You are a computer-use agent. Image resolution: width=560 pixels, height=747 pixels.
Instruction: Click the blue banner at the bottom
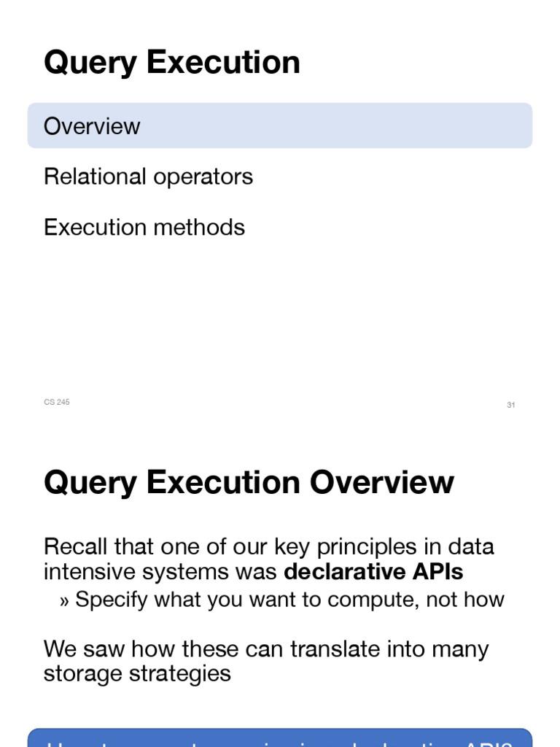[280, 737]
